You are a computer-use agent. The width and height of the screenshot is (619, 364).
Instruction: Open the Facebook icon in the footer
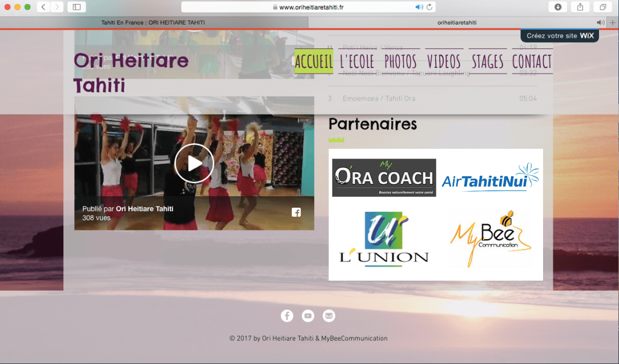click(287, 316)
